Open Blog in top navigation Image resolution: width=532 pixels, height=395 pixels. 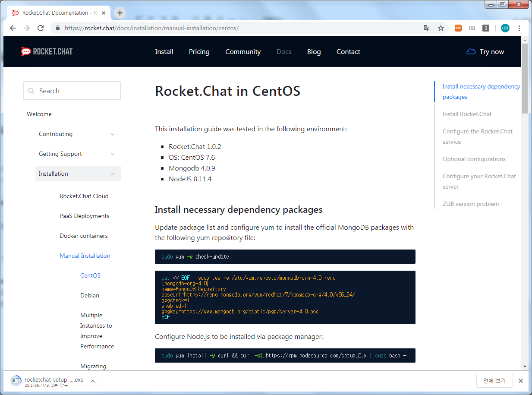click(314, 52)
